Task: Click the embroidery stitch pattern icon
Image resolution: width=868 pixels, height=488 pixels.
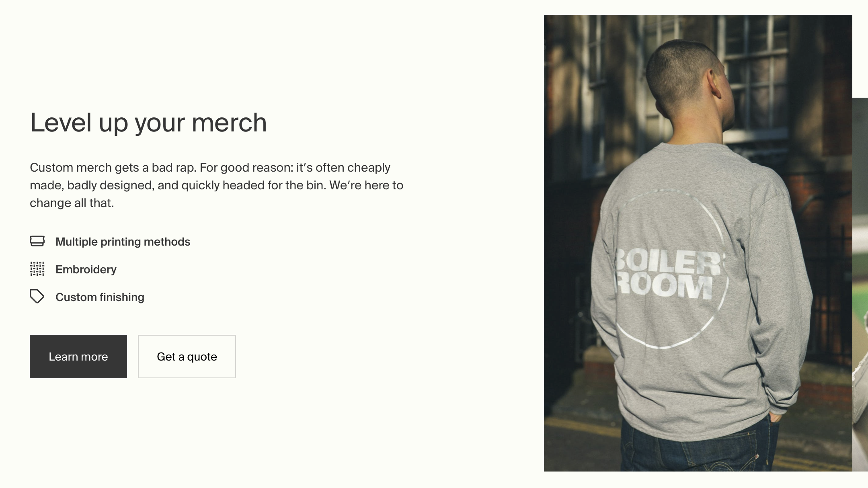Action: coord(37,269)
